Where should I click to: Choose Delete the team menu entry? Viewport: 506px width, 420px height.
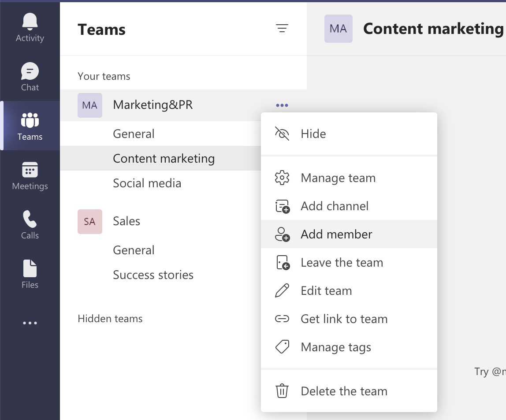coord(349,391)
